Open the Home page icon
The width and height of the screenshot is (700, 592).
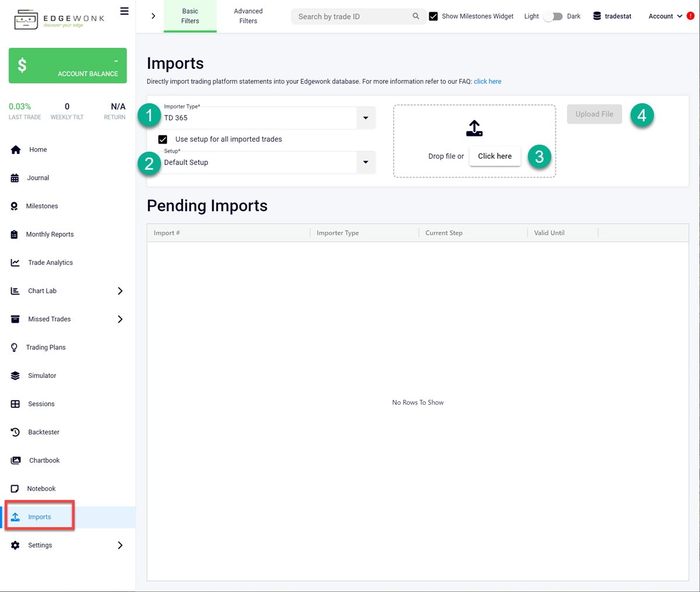(16, 149)
